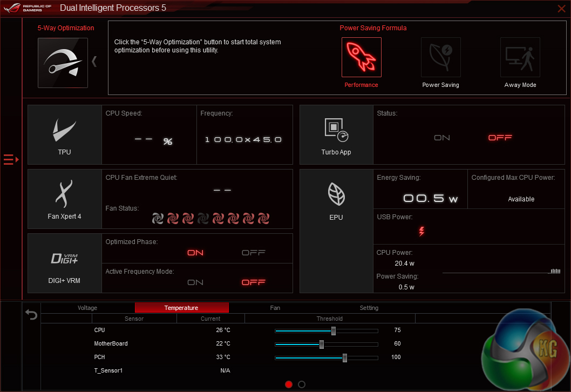This screenshot has width=571, height=392.
Task: Adjust the CPU temperature threshold slider
Action: (x=333, y=331)
